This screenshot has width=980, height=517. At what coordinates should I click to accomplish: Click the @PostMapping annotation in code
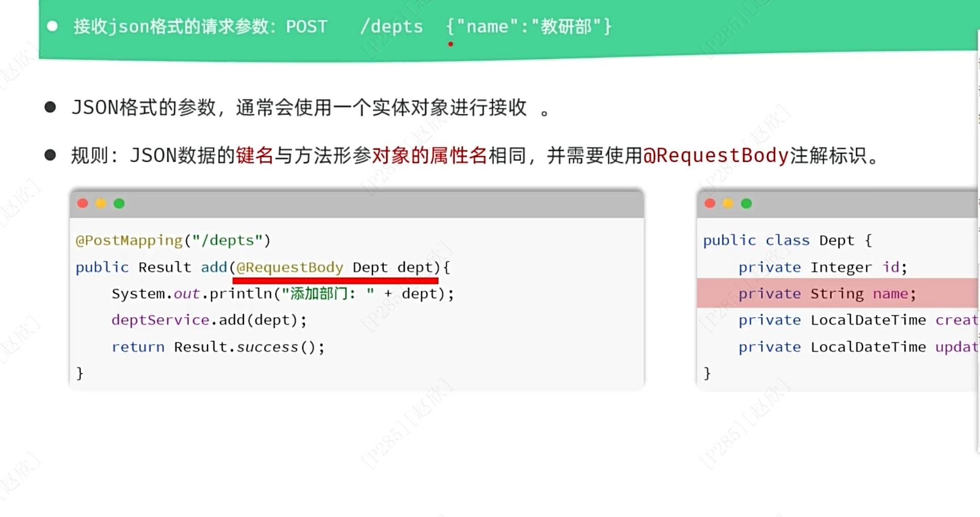click(x=129, y=241)
